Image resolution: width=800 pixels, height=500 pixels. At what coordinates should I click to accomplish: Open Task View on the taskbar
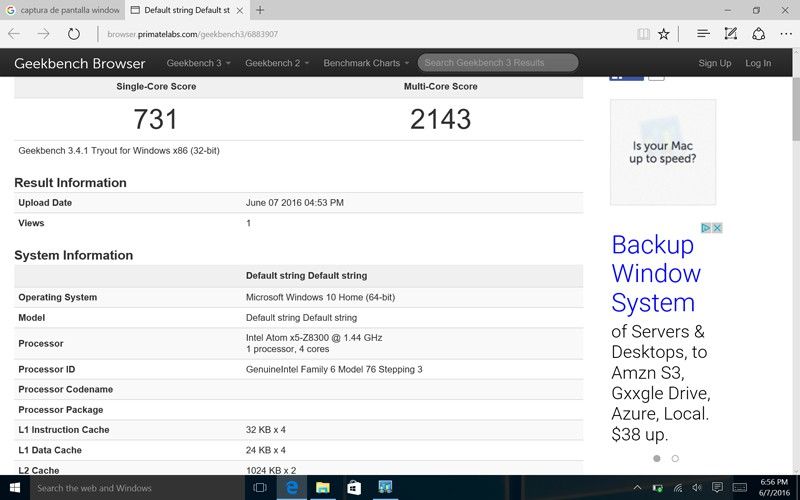coord(260,488)
